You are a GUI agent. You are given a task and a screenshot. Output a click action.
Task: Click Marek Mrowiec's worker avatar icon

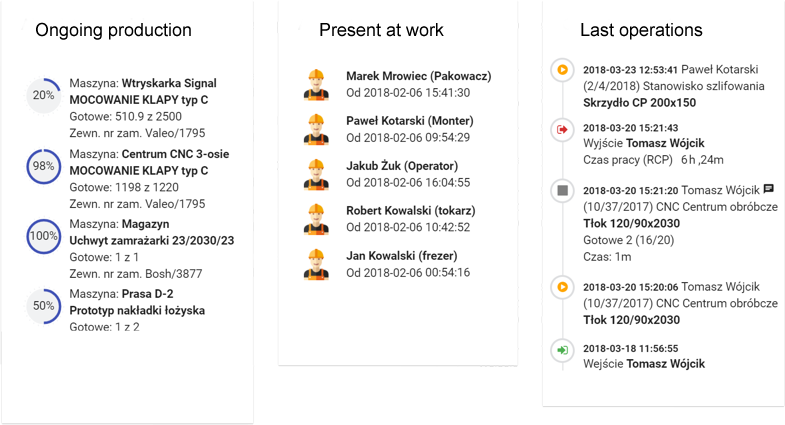316,84
